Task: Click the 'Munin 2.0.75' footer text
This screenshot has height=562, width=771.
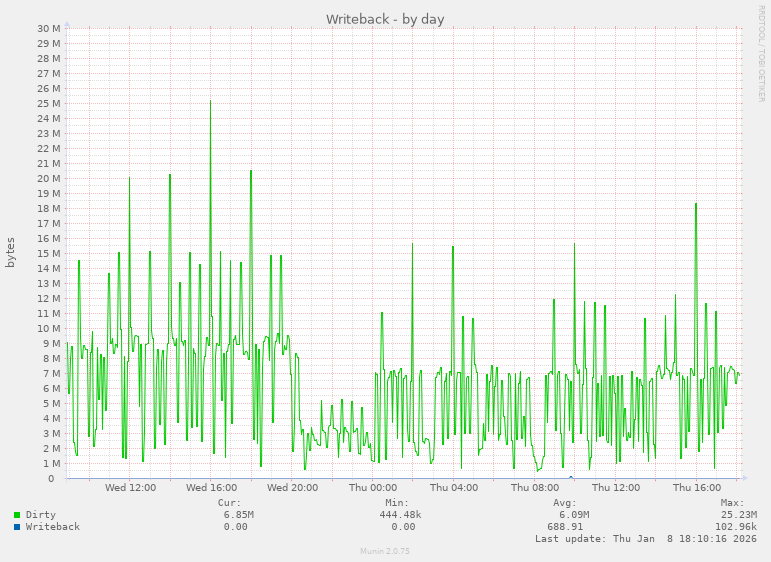Action: click(x=385, y=551)
